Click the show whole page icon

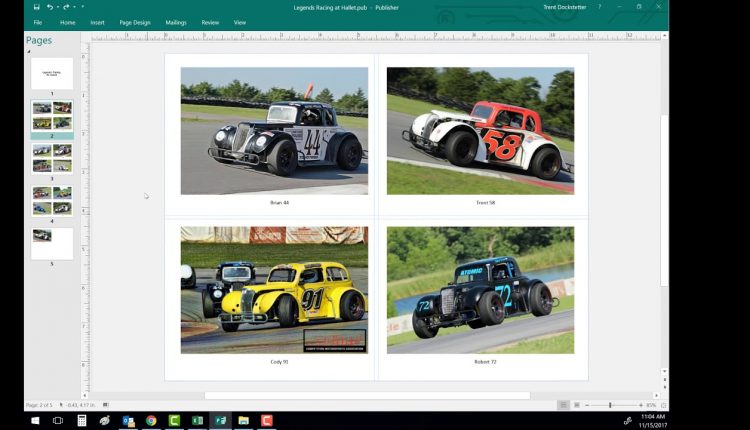point(663,405)
